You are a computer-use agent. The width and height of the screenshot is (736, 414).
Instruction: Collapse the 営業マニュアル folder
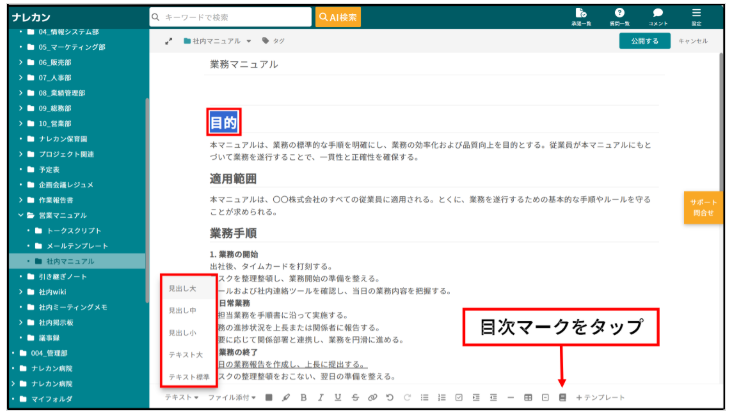point(21,215)
